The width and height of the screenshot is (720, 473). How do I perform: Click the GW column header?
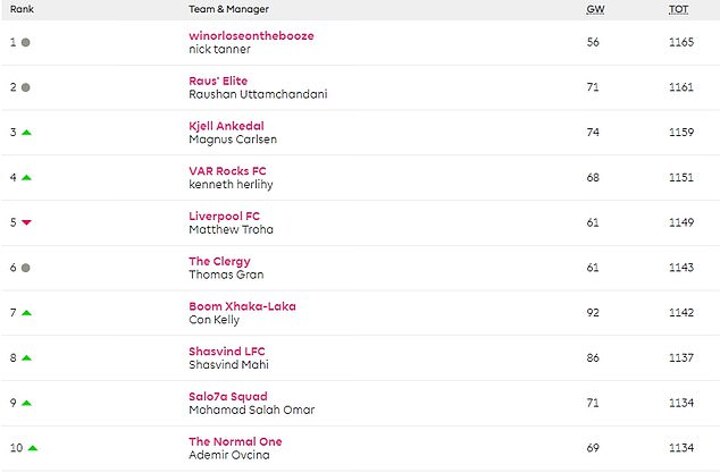(592, 9)
